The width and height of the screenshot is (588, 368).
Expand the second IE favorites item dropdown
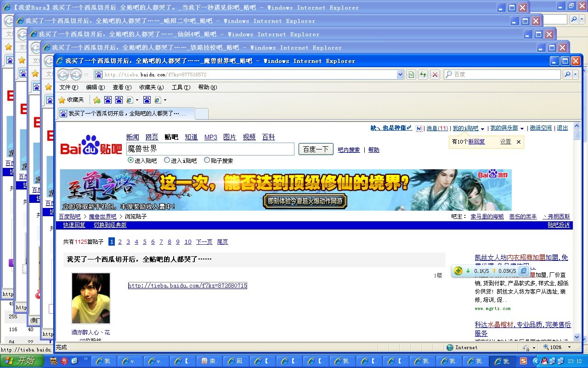point(165,100)
